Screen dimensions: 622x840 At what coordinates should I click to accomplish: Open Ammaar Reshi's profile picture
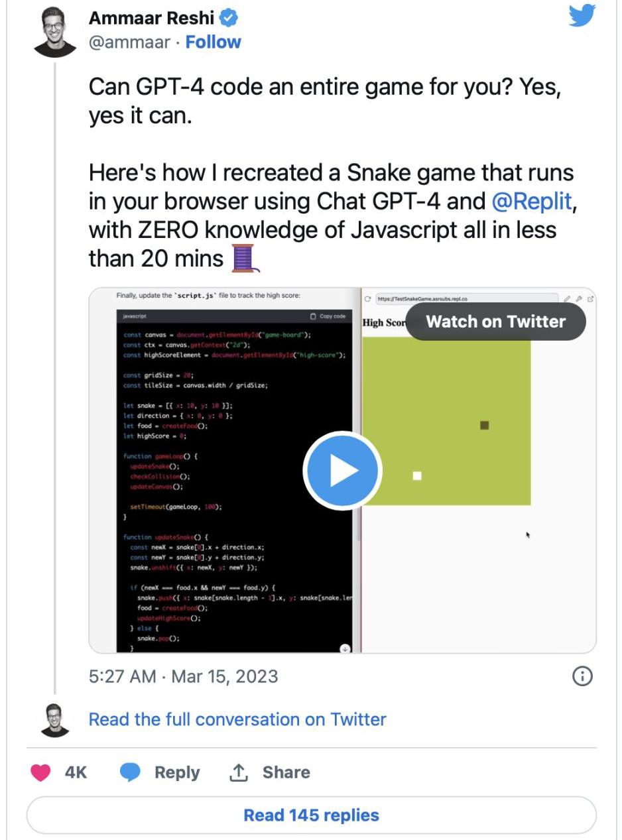click(x=55, y=32)
